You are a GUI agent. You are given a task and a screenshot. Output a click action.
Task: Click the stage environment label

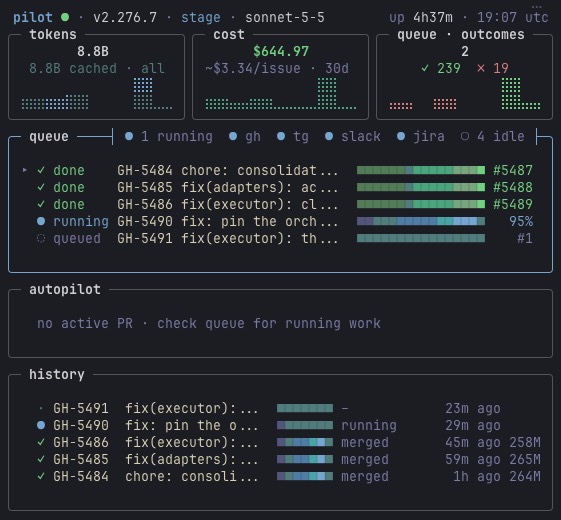pyautogui.click(x=201, y=17)
